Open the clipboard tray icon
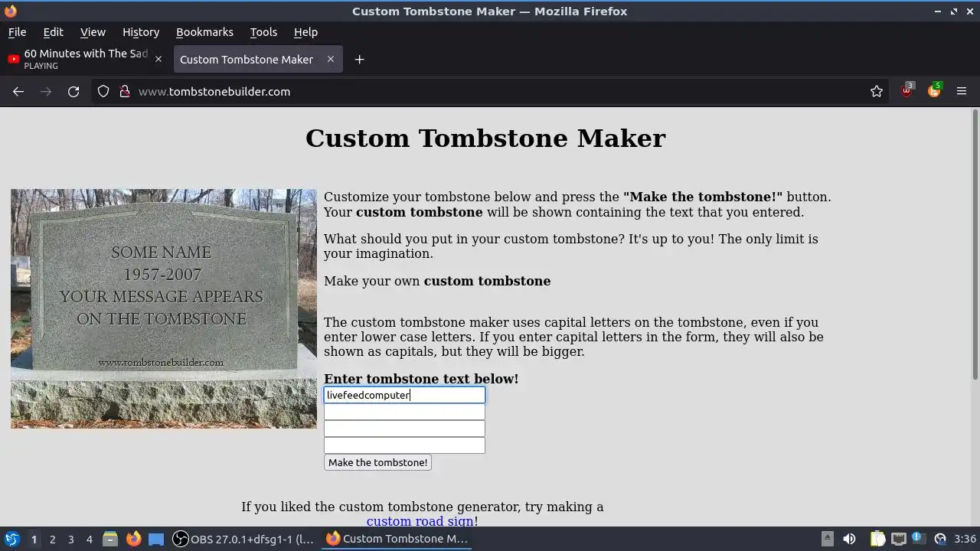The image size is (980, 551). tap(877, 539)
